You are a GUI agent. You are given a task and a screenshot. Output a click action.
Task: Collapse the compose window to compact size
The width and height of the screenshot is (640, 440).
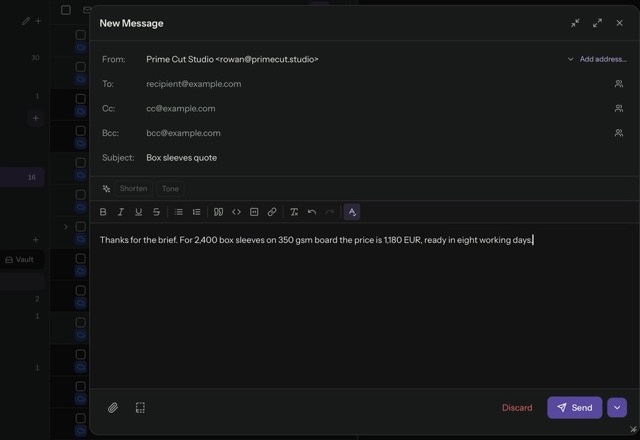click(x=575, y=23)
